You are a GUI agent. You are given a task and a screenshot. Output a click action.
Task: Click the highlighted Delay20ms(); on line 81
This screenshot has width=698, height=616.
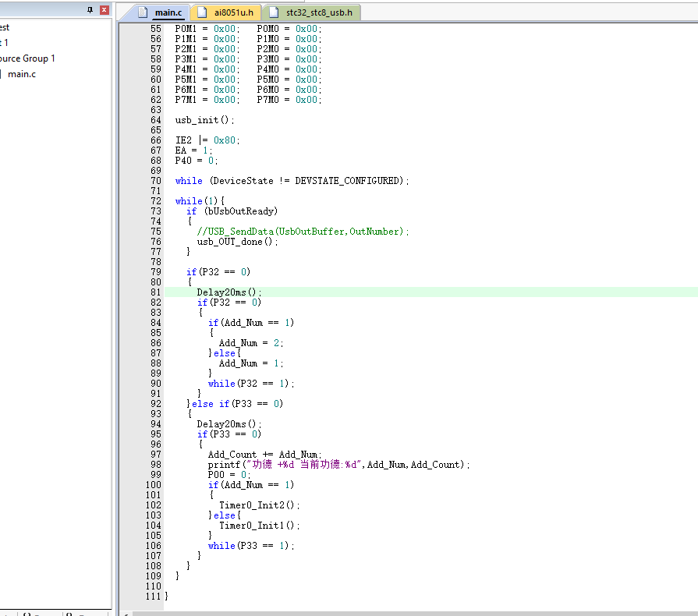pos(229,292)
